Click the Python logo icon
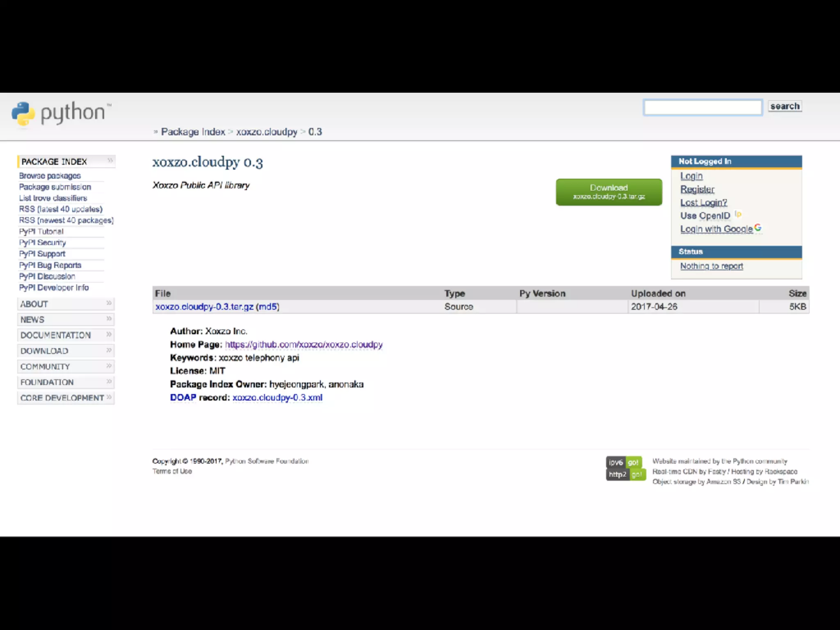Screen dimensions: 840x630 [x=23, y=113]
